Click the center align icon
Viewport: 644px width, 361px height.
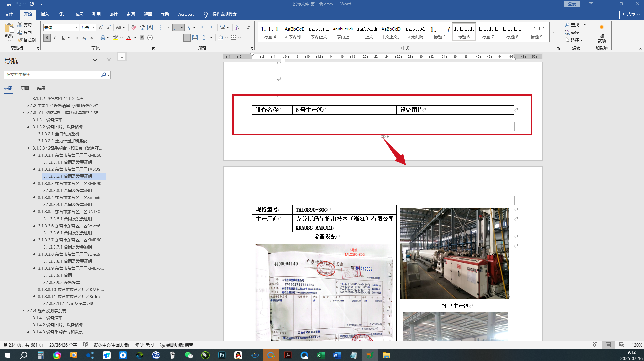point(171,38)
